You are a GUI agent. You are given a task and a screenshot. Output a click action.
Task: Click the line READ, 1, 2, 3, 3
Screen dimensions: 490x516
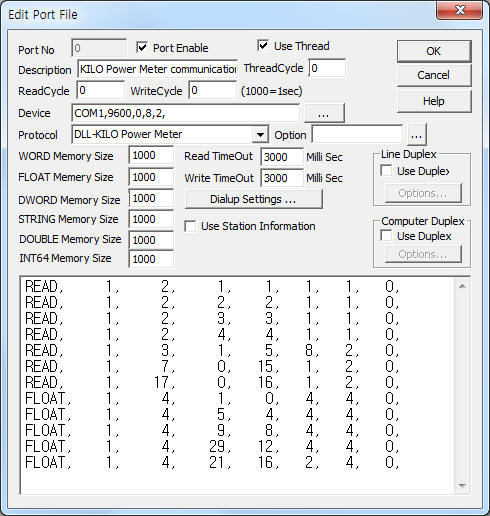tap(212, 318)
